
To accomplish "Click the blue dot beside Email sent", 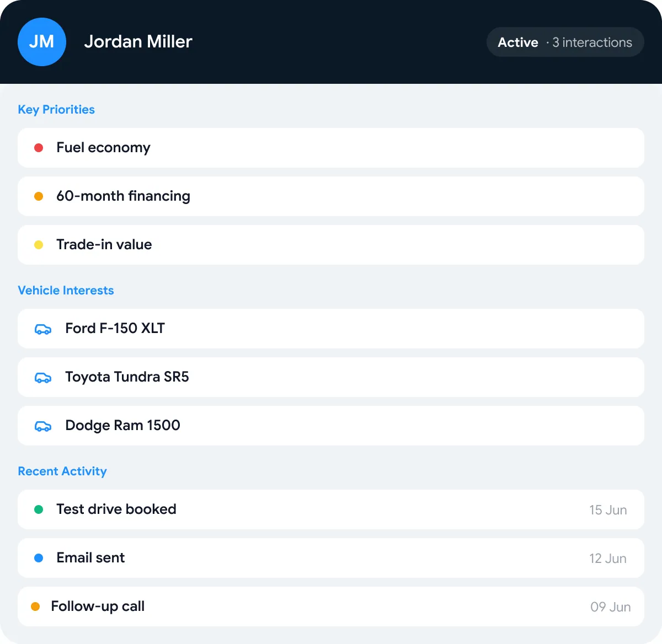I will click(39, 558).
